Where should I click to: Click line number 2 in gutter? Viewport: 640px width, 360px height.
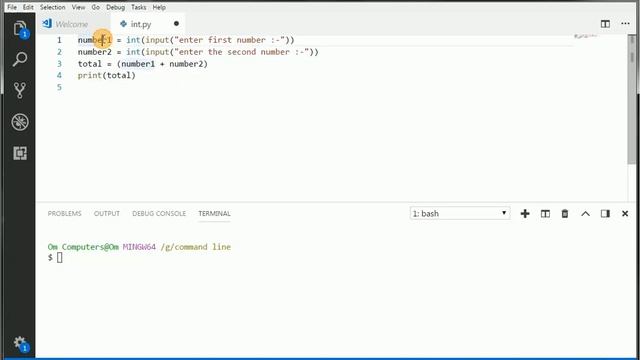point(59,52)
